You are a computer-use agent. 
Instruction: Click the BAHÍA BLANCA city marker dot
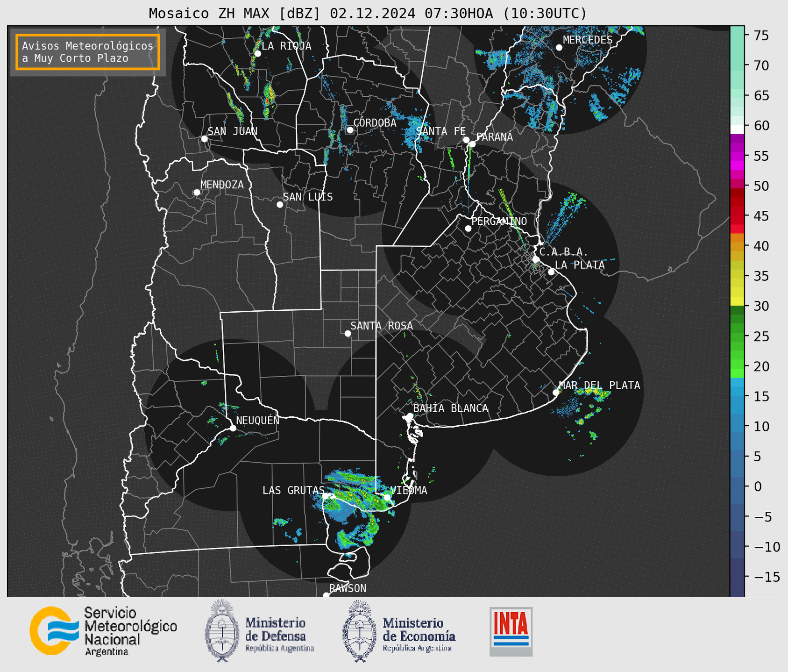(410, 416)
